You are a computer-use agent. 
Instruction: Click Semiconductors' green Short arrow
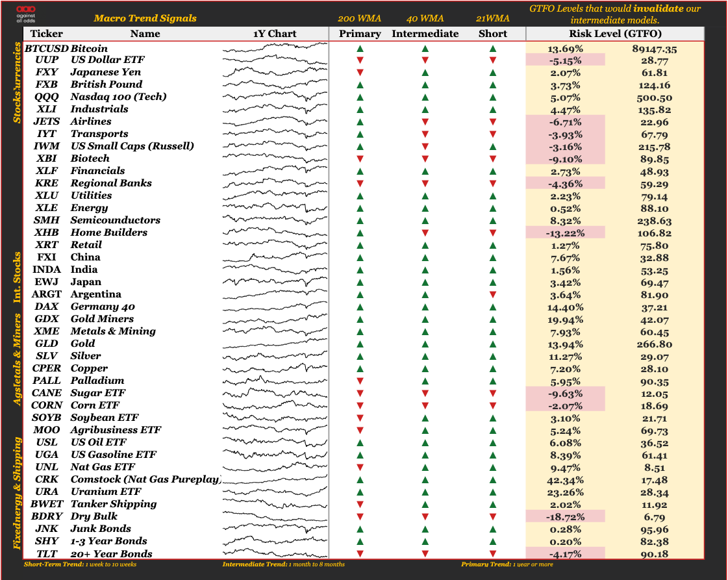click(493, 221)
